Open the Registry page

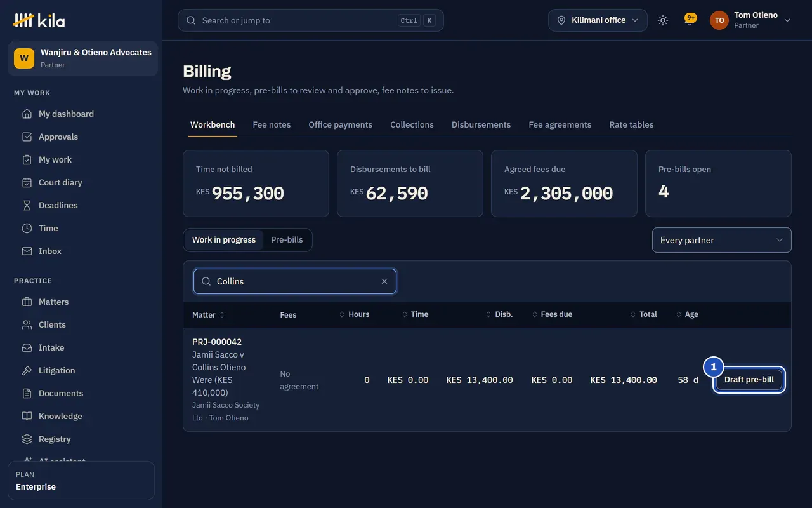(81, 439)
